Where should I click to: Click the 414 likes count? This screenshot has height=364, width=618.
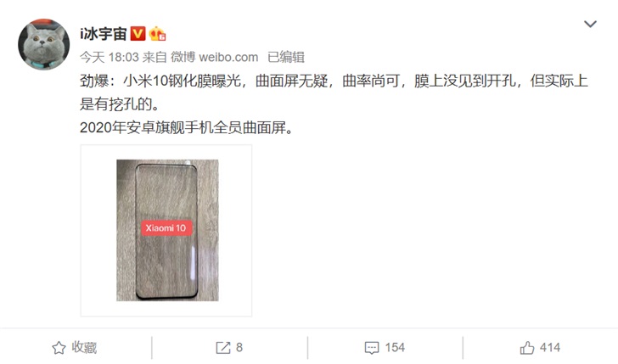(550, 348)
